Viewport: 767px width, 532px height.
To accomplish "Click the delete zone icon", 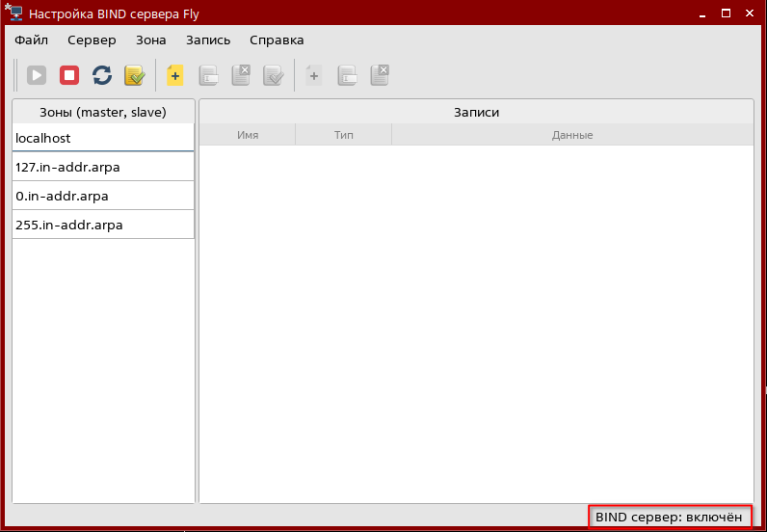I will tap(241, 75).
